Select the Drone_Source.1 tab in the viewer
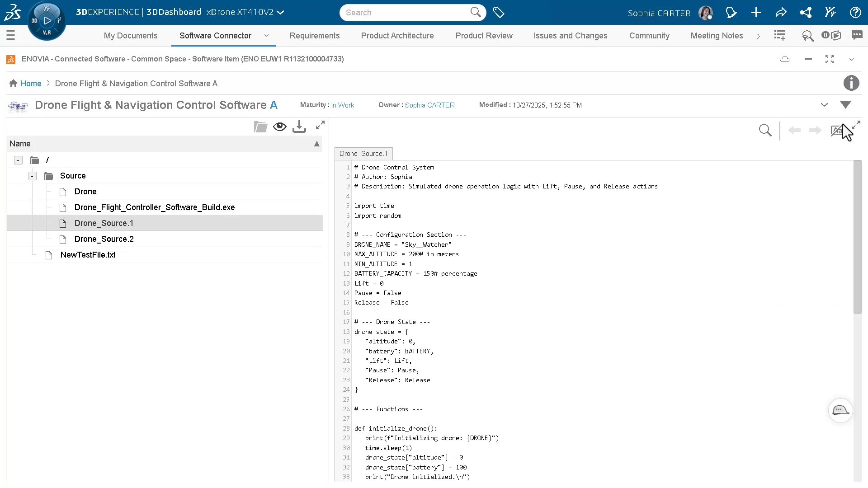 (x=363, y=154)
